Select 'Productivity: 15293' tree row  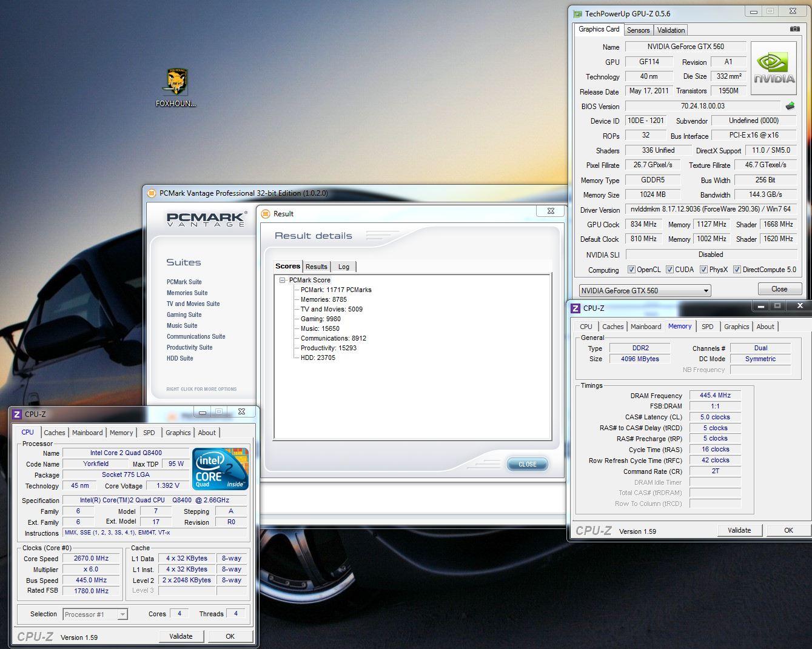(329, 348)
